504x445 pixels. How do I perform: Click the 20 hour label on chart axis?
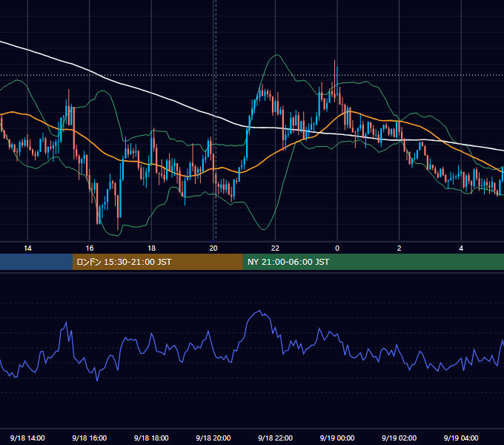pos(213,248)
